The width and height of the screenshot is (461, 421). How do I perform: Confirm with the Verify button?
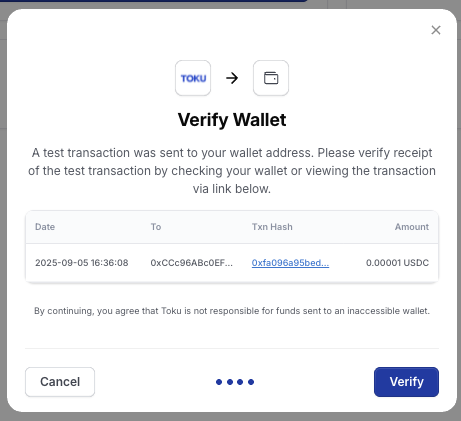406,382
